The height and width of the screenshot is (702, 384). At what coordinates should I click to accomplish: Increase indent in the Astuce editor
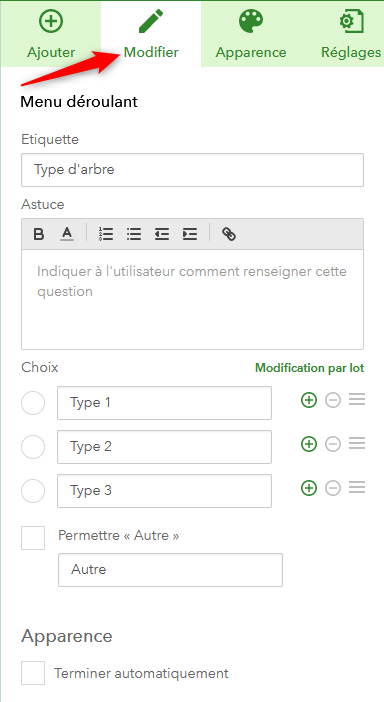[x=190, y=234]
